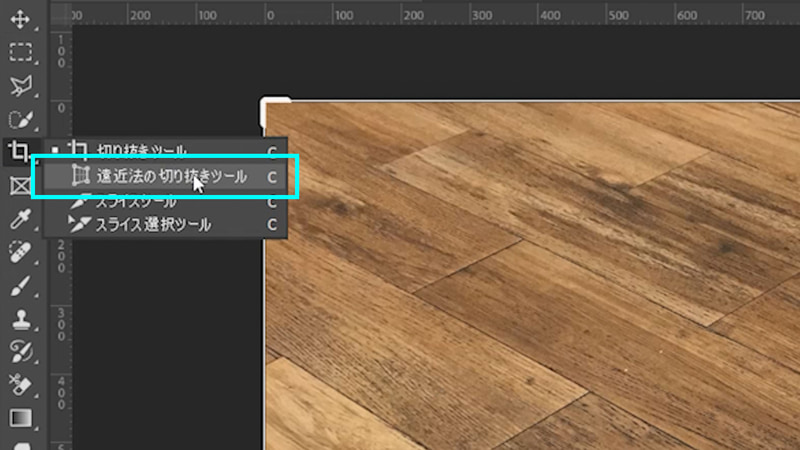800x450 pixels.
Task: Select the Gradient tool
Action: click(x=20, y=418)
